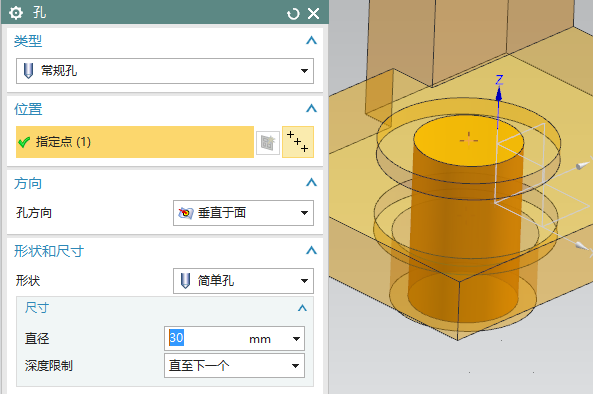Click the 深度限制 label
Image resolution: width=594 pixels, height=394 pixels.
coord(48,366)
